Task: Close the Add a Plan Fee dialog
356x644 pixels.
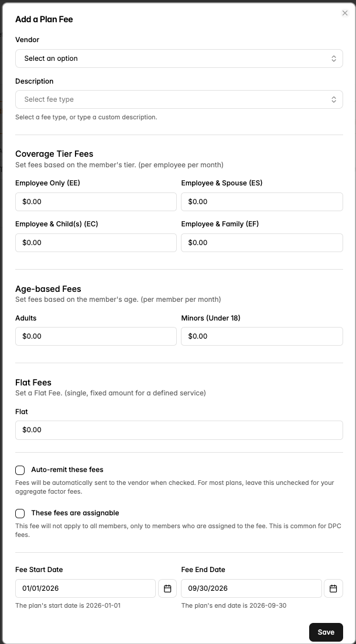Action: (x=345, y=13)
